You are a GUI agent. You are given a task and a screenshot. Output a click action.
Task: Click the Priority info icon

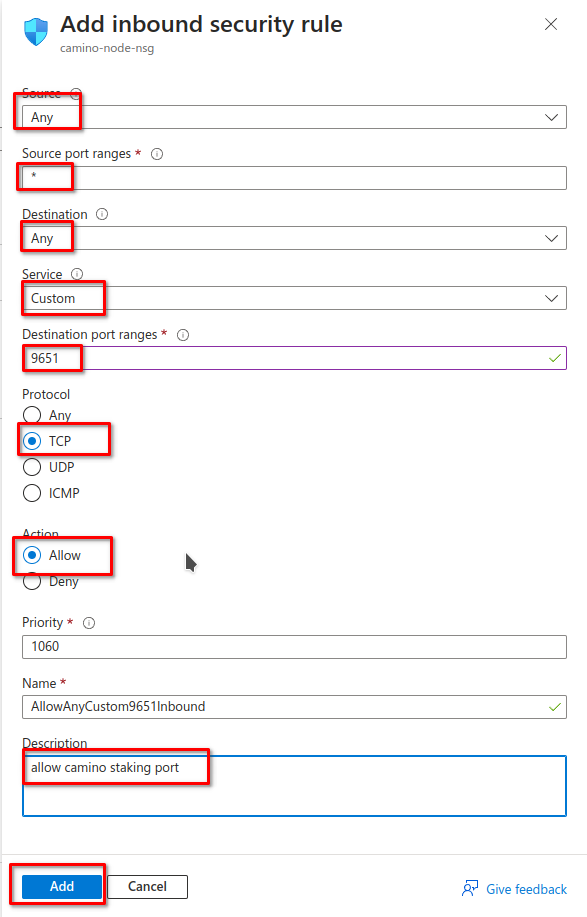point(89,623)
